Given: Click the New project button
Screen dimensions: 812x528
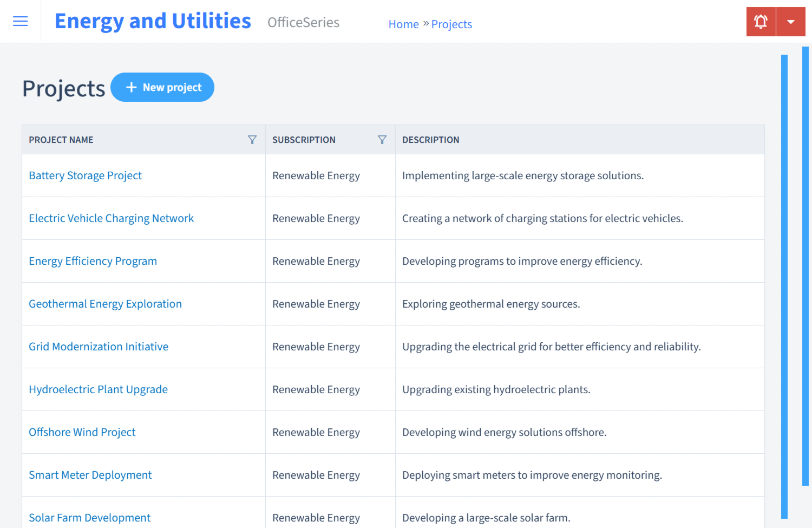Looking at the screenshot, I should (162, 87).
